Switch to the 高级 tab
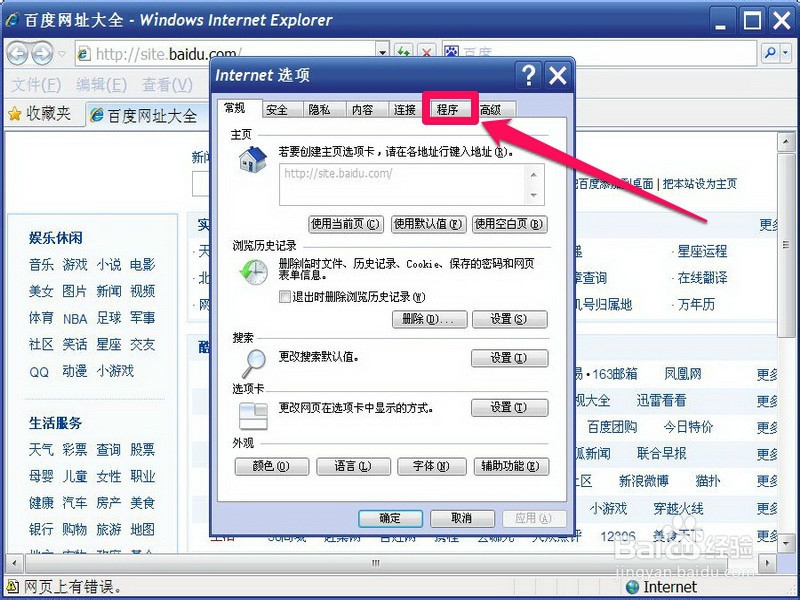The image size is (800, 600). pos(491,110)
